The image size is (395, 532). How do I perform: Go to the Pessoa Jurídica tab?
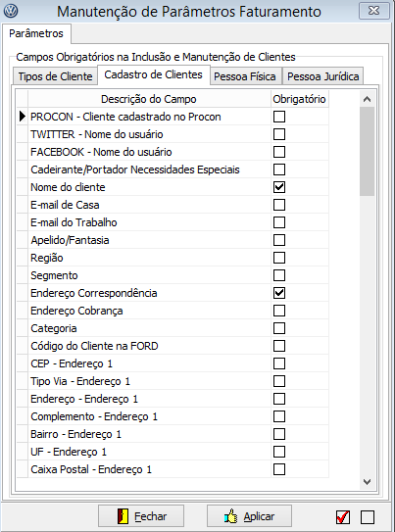(x=323, y=76)
